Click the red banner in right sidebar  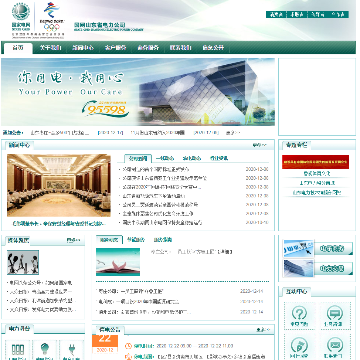click(x=315, y=162)
